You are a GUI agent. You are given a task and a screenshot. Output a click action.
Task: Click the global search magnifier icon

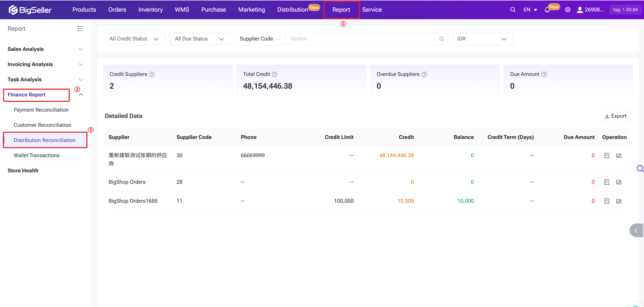pos(513,10)
